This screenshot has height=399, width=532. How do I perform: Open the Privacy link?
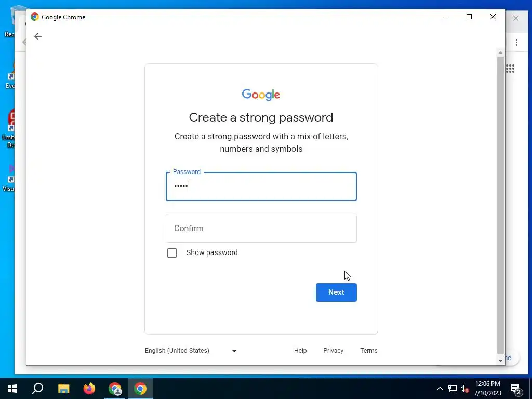[x=333, y=351]
